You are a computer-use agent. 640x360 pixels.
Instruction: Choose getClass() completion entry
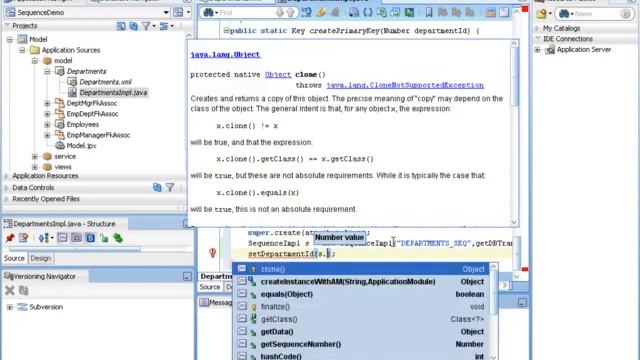point(362,319)
